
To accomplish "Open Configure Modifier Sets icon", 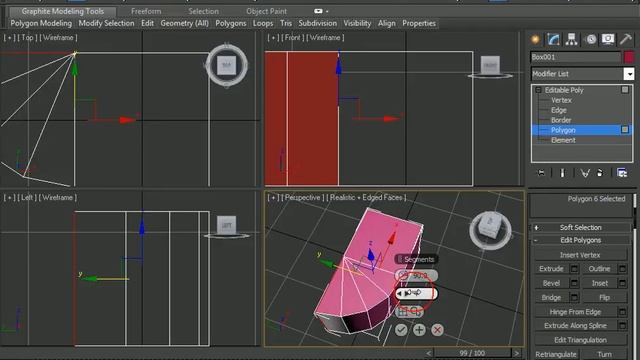I will 622,173.
